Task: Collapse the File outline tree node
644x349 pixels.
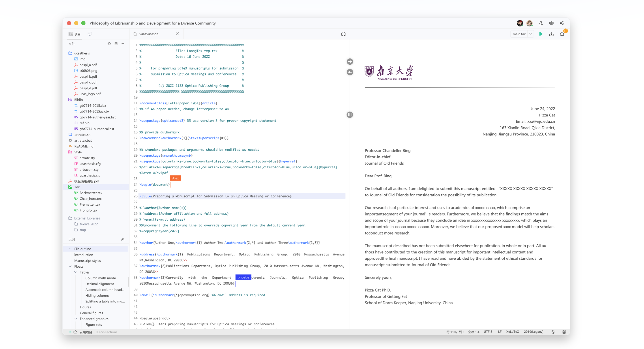Action: point(70,249)
